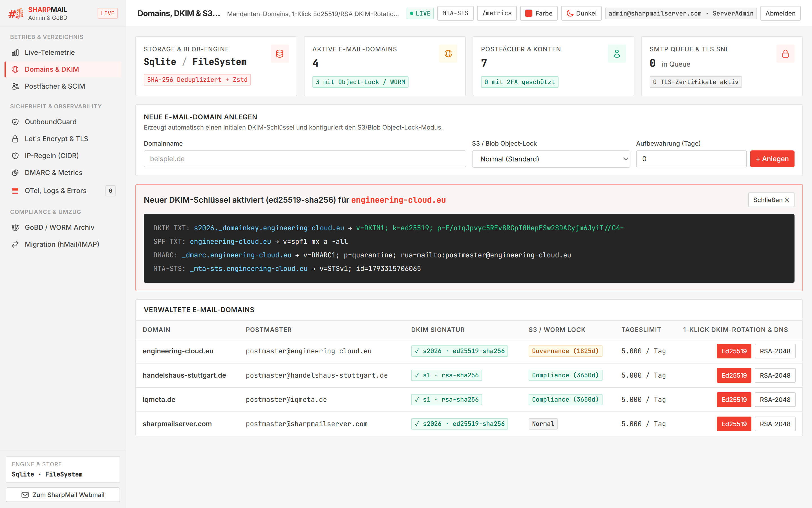
Task: Click the Postfächer & SCIM users icon
Action: click(x=15, y=86)
